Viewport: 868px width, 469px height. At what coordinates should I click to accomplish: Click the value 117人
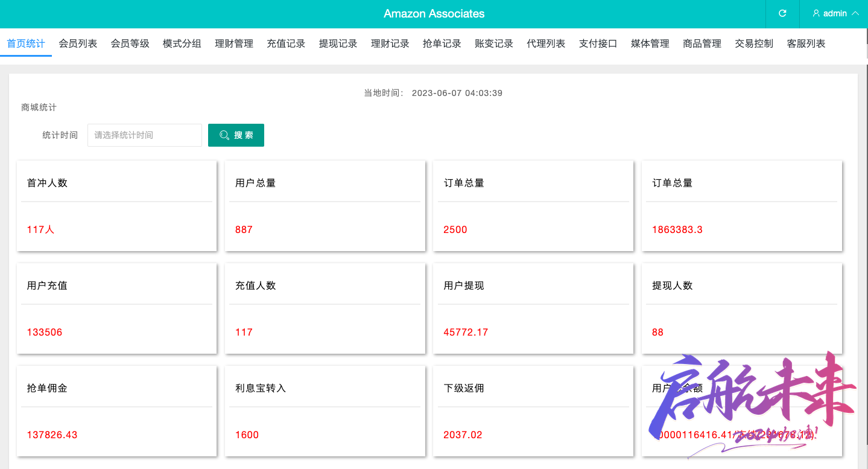[40, 229]
